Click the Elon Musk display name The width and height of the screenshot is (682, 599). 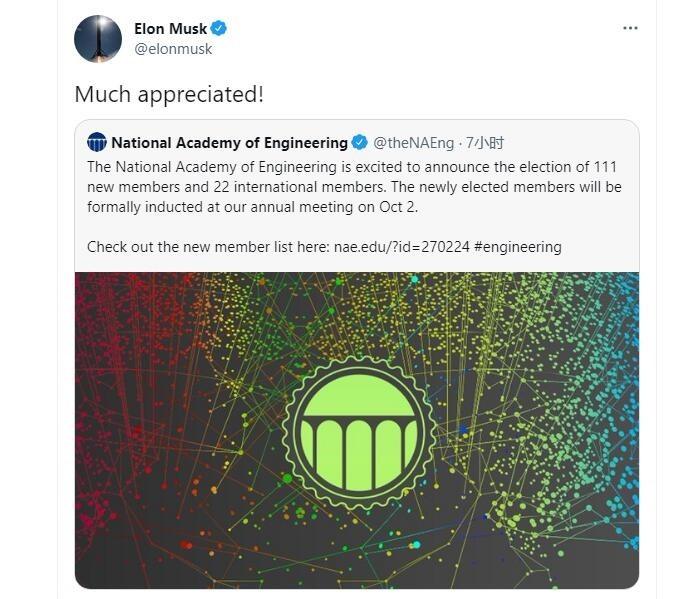click(x=170, y=29)
